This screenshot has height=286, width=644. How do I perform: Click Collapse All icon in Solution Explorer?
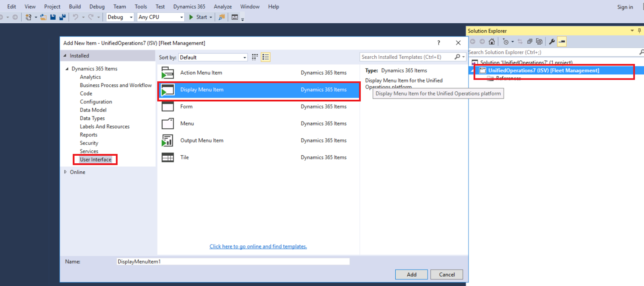pyautogui.click(x=530, y=41)
